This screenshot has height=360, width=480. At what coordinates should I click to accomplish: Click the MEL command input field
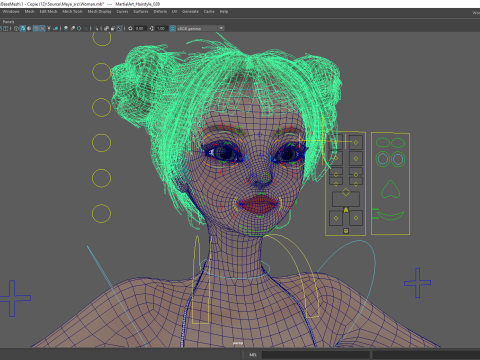315,355
